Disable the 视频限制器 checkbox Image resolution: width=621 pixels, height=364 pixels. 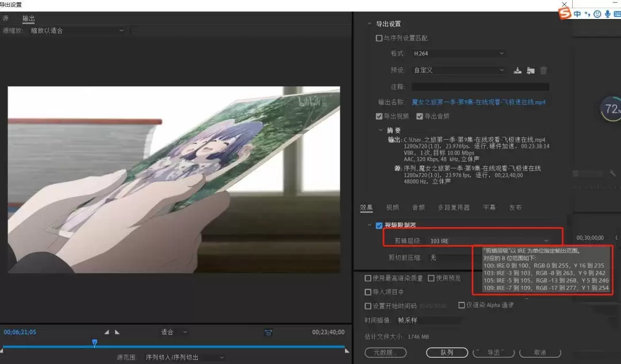(379, 225)
